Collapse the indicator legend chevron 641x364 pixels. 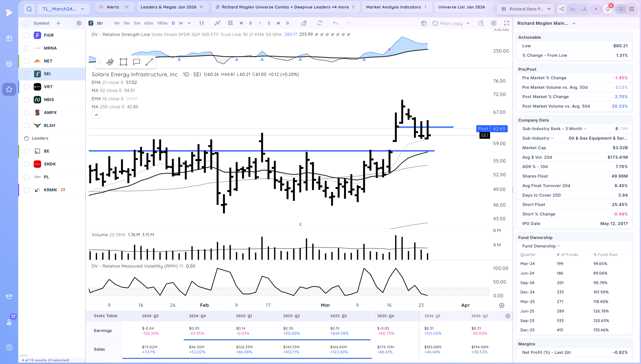point(96,115)
